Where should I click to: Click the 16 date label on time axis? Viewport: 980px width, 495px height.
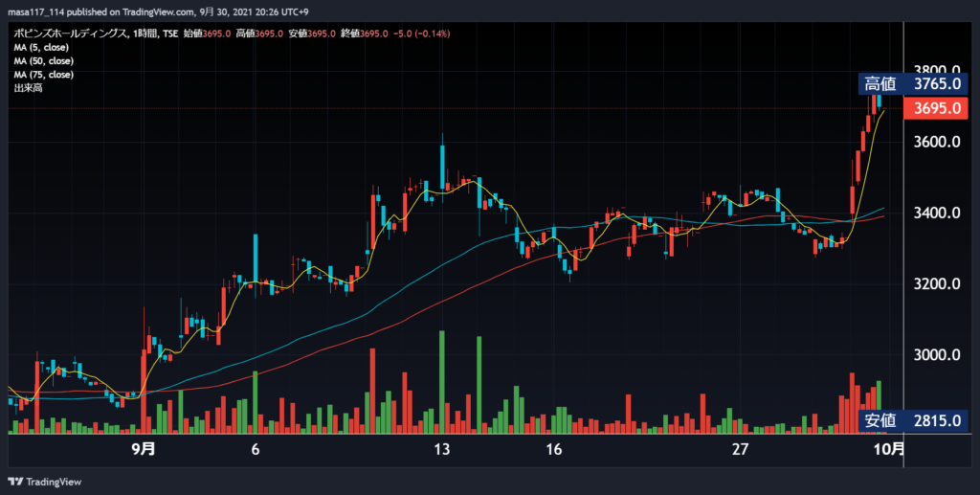tap(554, 449)
